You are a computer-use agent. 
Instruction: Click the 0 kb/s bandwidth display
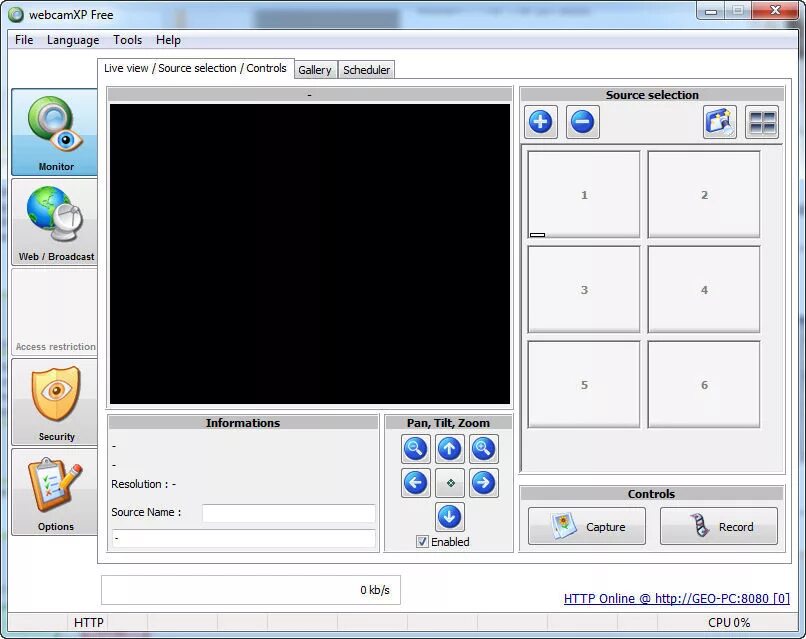pyautogui.click(x=251, y=590)
